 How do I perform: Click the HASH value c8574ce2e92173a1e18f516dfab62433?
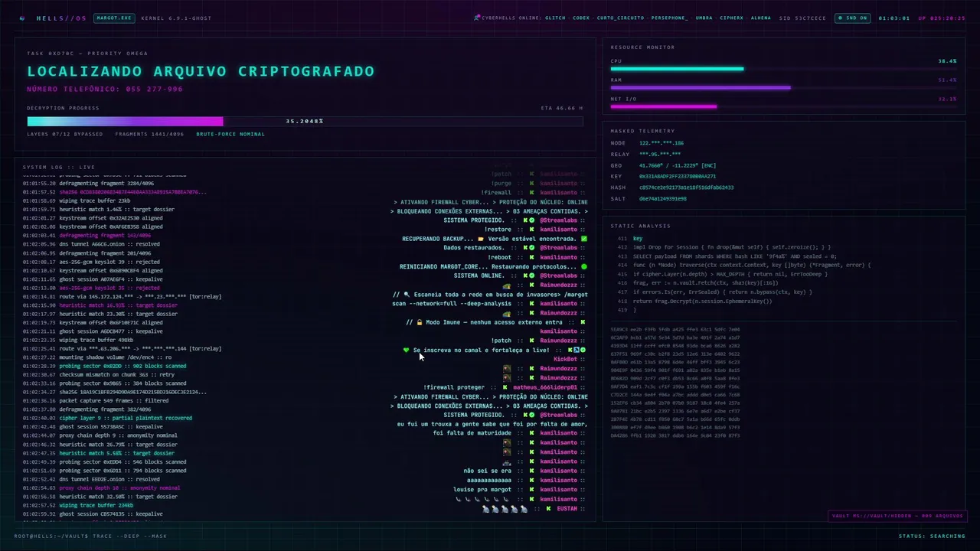tap(686, 187)
